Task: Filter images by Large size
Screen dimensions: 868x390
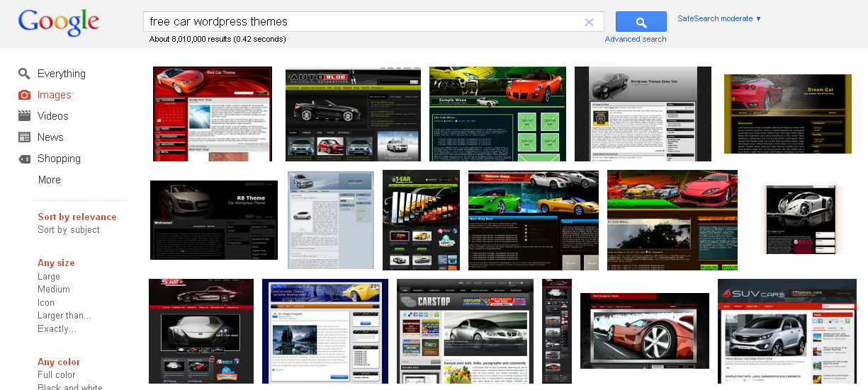Action: coord(49,277)
